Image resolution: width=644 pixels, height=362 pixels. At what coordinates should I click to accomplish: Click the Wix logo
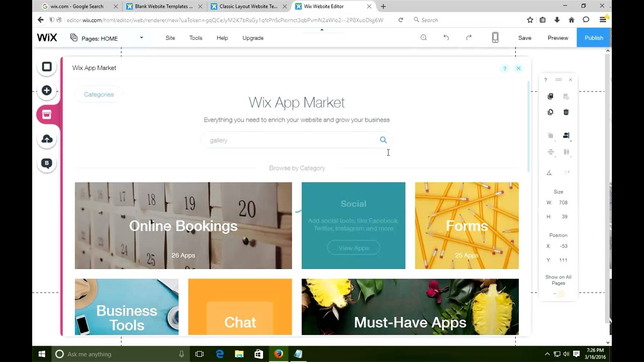tap(47, 38)
